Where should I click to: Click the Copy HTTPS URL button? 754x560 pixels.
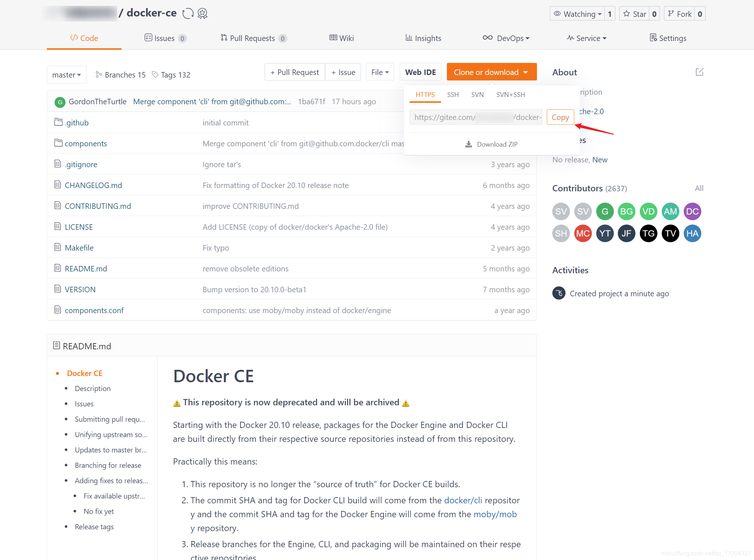(x=560, y=117)
